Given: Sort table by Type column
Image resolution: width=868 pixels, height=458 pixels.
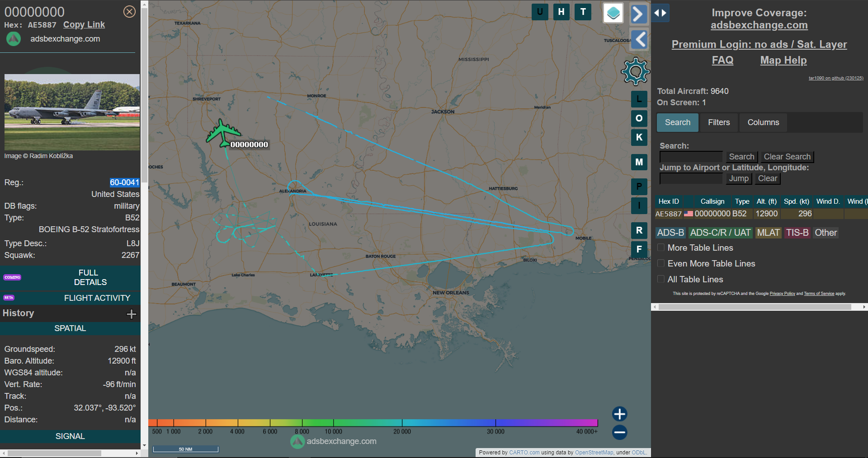Looking at the screenshot, I should [742, 201].
